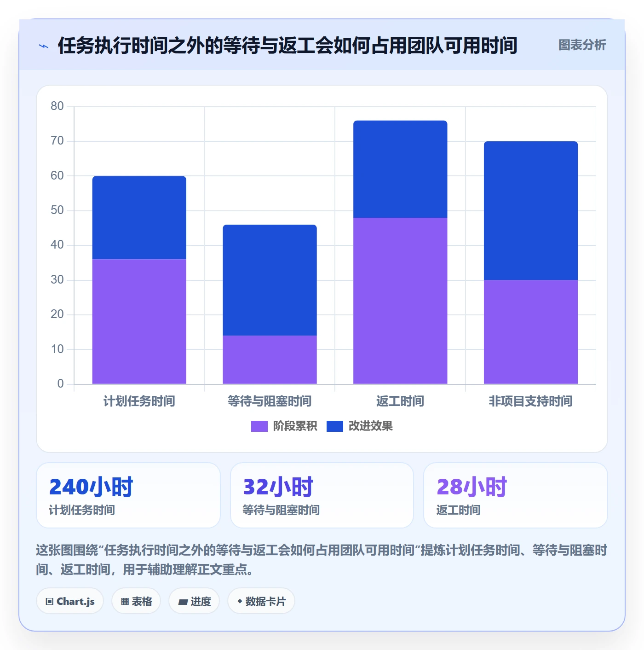This screenshot has height=650, width=644.
Task: Click the bar icon in 进度 tag
Action: (183, 602)
